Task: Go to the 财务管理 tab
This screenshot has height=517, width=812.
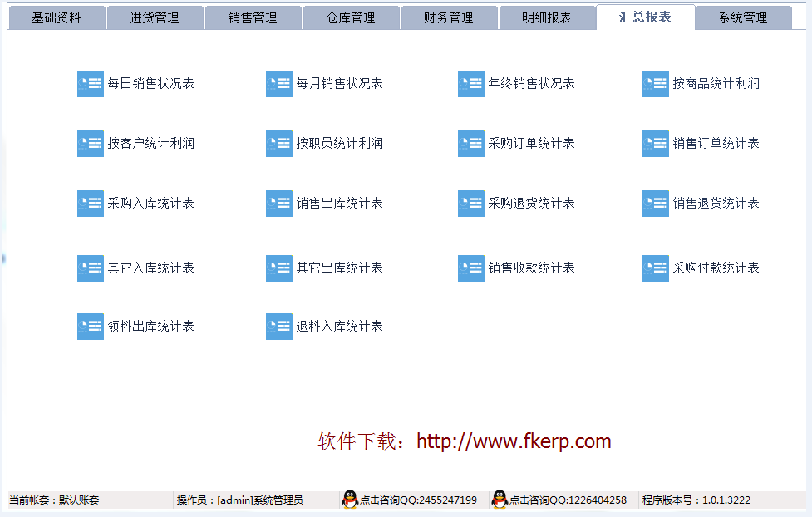Action: click(449, 18)
